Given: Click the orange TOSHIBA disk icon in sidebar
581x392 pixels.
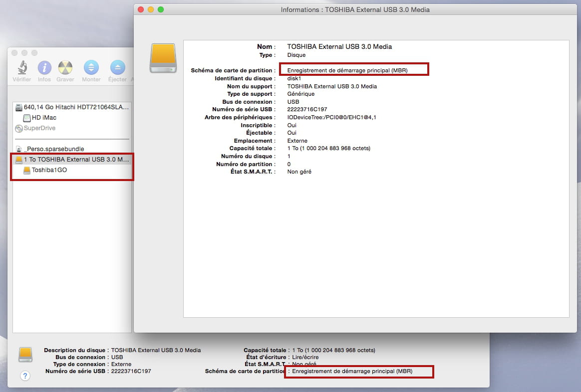Looking at the screenshot, I should [x=18, y=160].
